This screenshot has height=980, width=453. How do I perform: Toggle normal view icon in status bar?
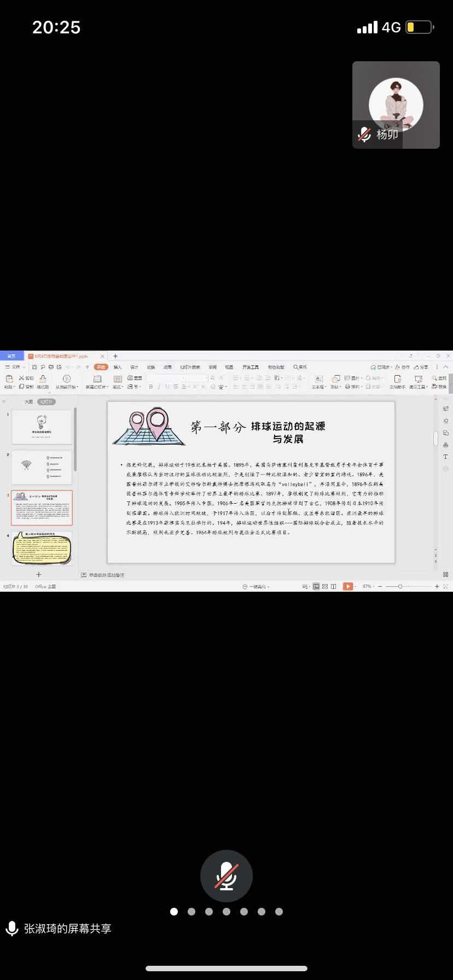point(316,586)
